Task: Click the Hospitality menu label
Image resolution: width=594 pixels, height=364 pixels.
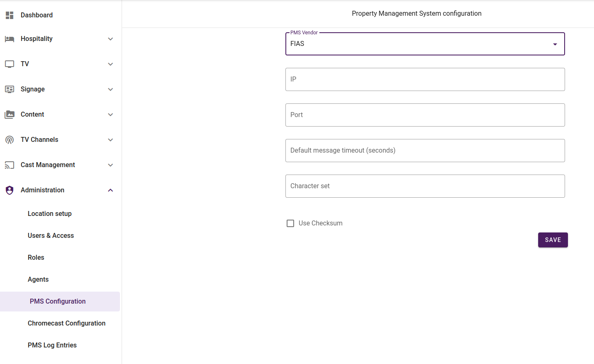Action: (x=36, y=39)
